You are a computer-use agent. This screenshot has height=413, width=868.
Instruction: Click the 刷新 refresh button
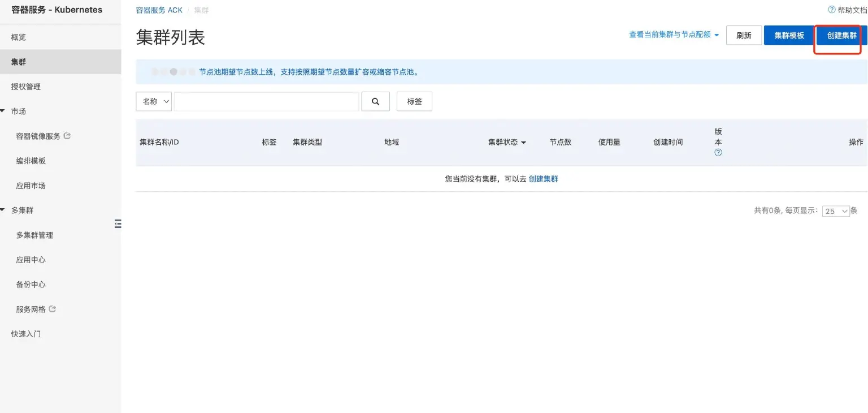(744, 35)
